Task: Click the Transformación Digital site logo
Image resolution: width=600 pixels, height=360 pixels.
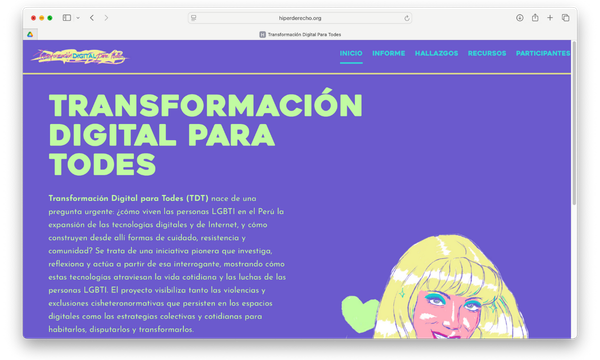Action: point(79,57)
